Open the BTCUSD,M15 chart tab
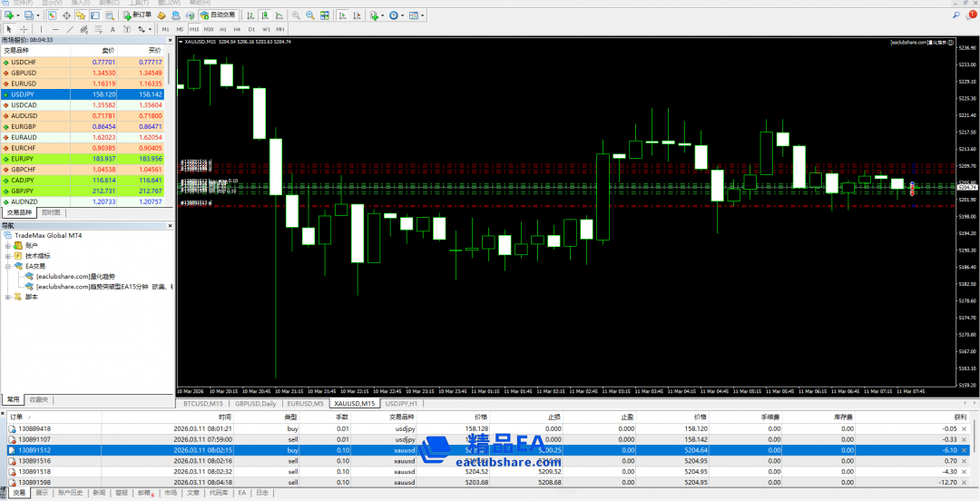The image size is (980, 501). [202, 402]
